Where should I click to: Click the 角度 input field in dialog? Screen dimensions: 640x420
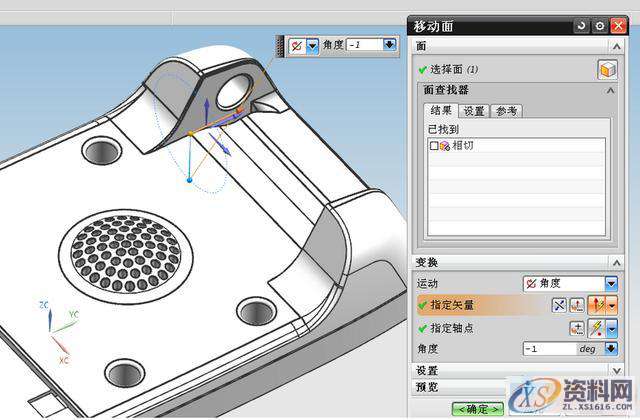550,349
